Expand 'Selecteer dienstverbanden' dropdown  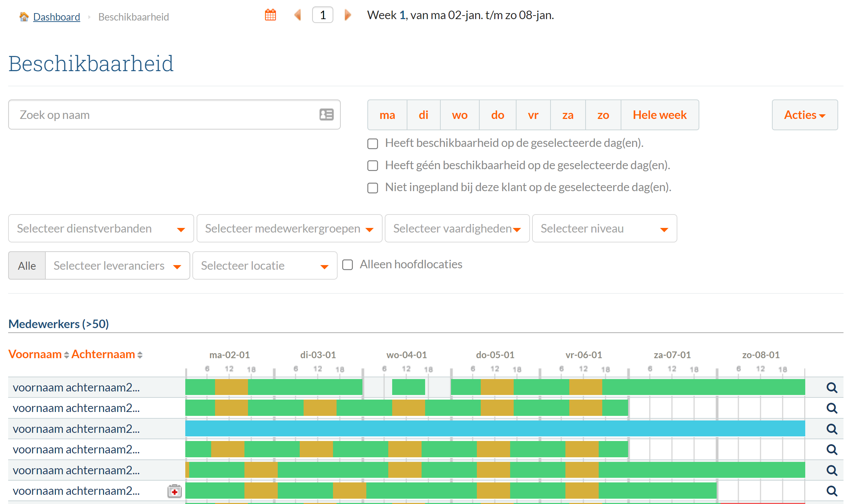point(101,229)
